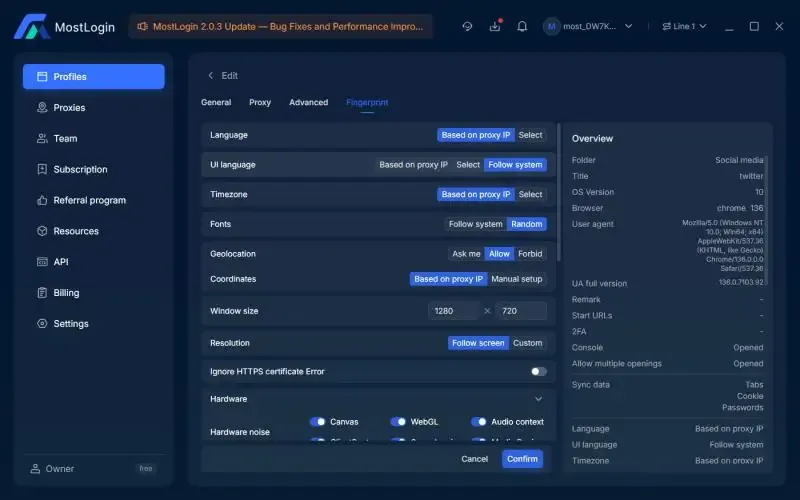This screenshot has height=500, width=800.
Task: Click the Settings gear icon
Action: [x=42, y=323]
